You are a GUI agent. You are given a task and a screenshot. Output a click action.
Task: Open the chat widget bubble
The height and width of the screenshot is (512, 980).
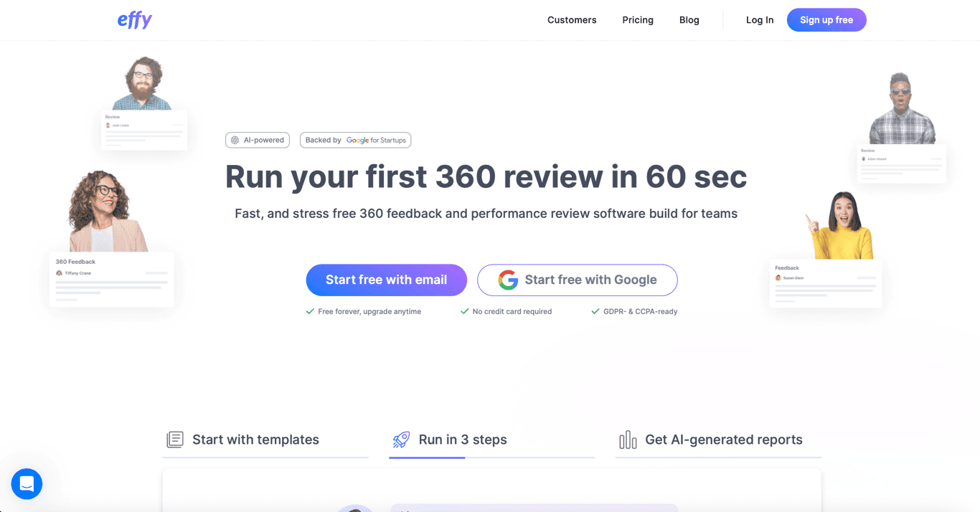pyautogui.click(x=27, y=484)
